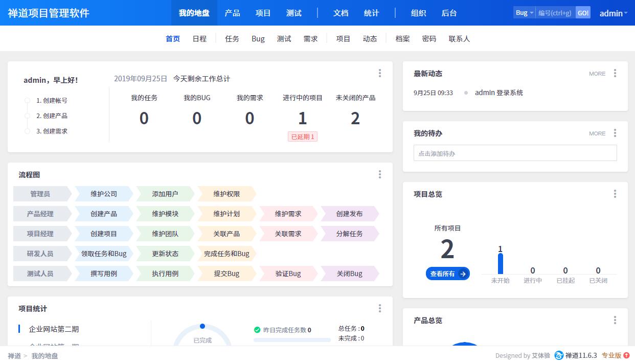The width and height of the screenshot is (635, 364).
Task: Open the 最新动态 panel three-dot menu
Action: 615,74
